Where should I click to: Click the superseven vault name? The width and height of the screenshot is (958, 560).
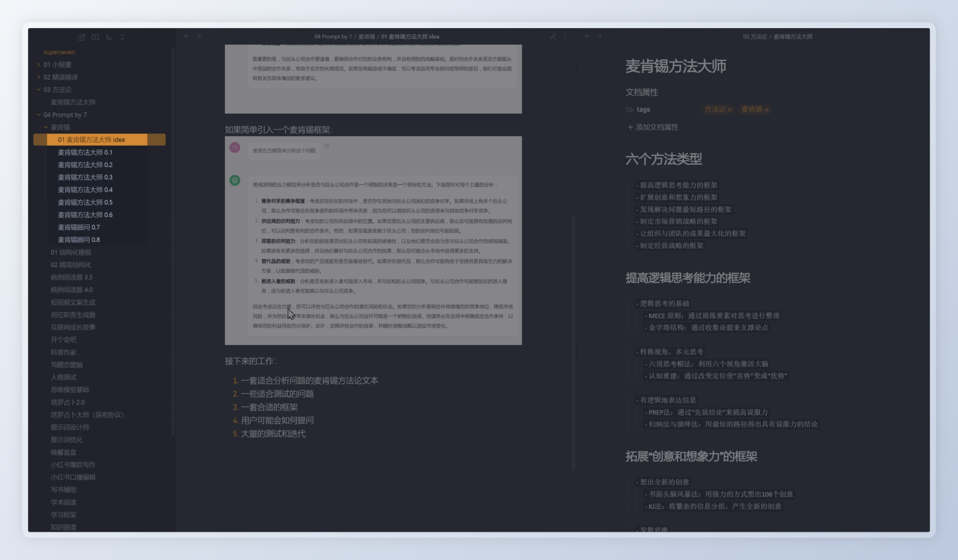[x=59, y=52]
